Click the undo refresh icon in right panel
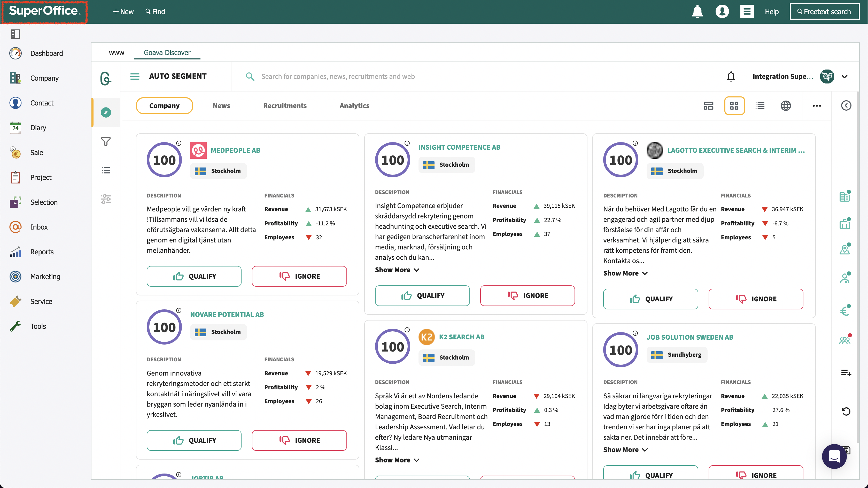Screen dimensions: 868x488 click(846, 411)
